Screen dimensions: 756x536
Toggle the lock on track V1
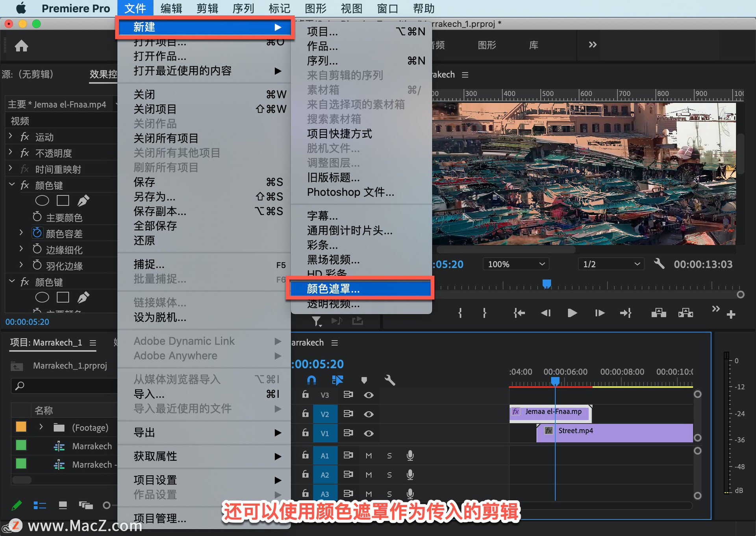305,432
